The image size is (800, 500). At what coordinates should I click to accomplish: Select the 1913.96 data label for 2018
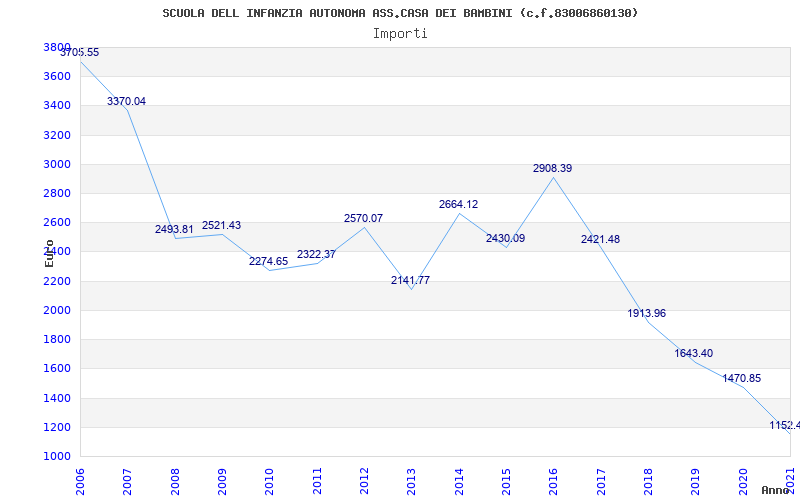647,313
